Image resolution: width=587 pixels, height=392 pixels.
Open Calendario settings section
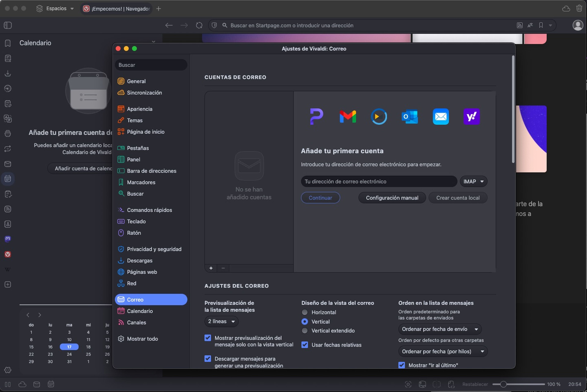click(151, 311)
